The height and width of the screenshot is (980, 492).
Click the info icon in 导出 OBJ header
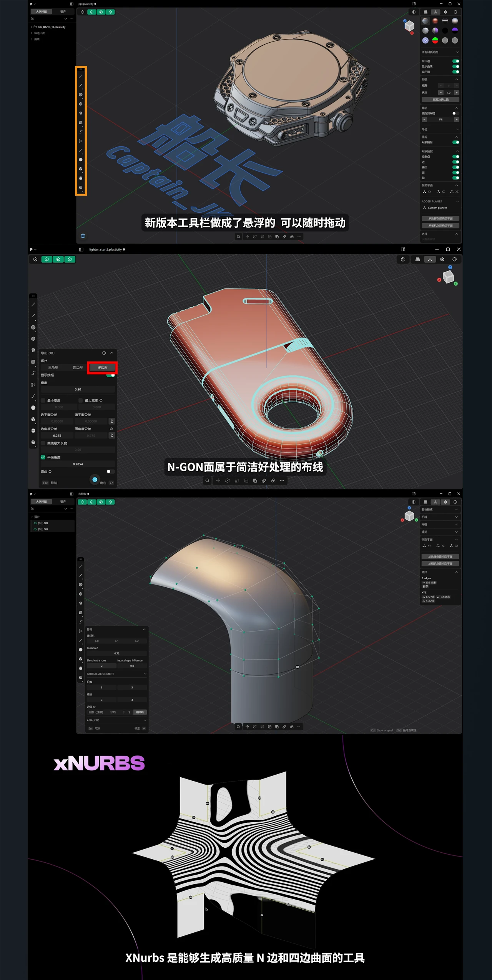point(104,353)
